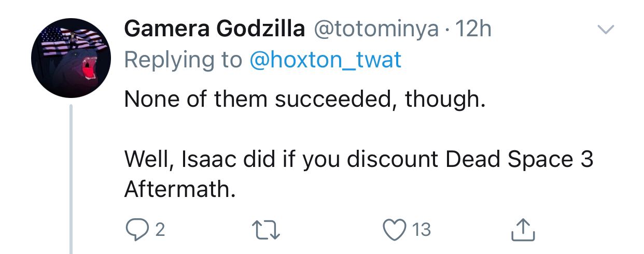Click the likes count number 13

423,229
